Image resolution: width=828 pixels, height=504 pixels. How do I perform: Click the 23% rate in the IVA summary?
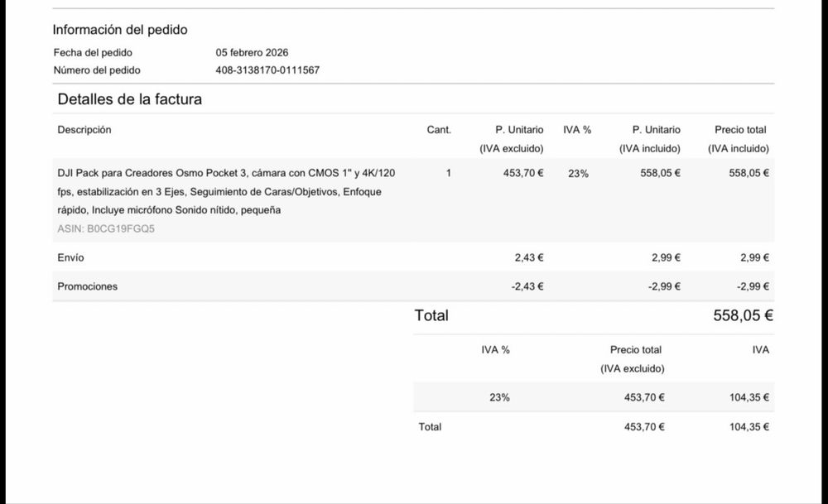[x=499, y=397]
